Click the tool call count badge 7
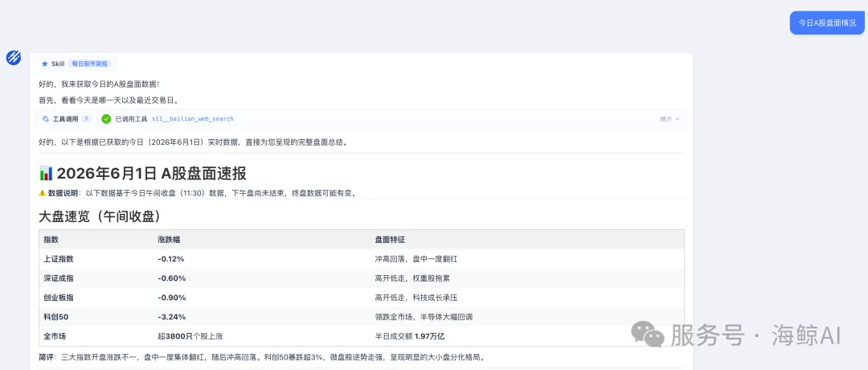The width and height of the screenshot is (868, 370). point(86,119)
